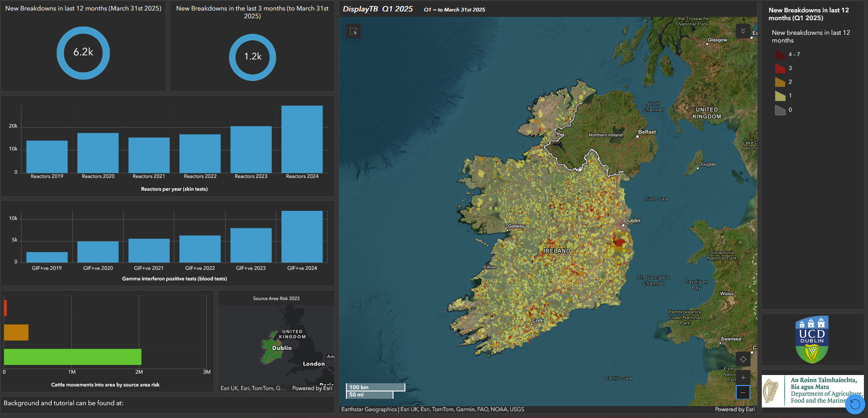Select the Reactors 2024 bar
The image size is (868, 418).
[302, 139]
